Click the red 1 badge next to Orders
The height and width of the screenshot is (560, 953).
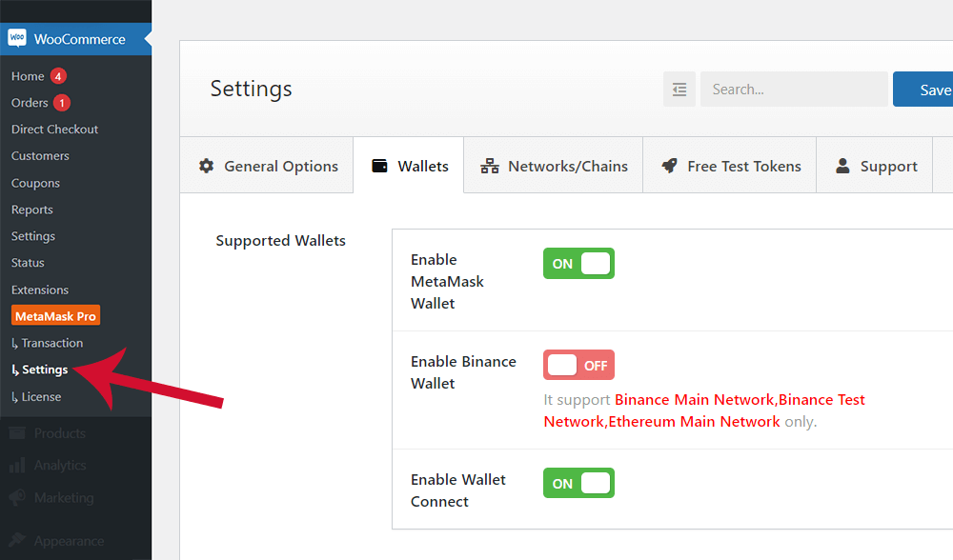click(x=61, y=103)
